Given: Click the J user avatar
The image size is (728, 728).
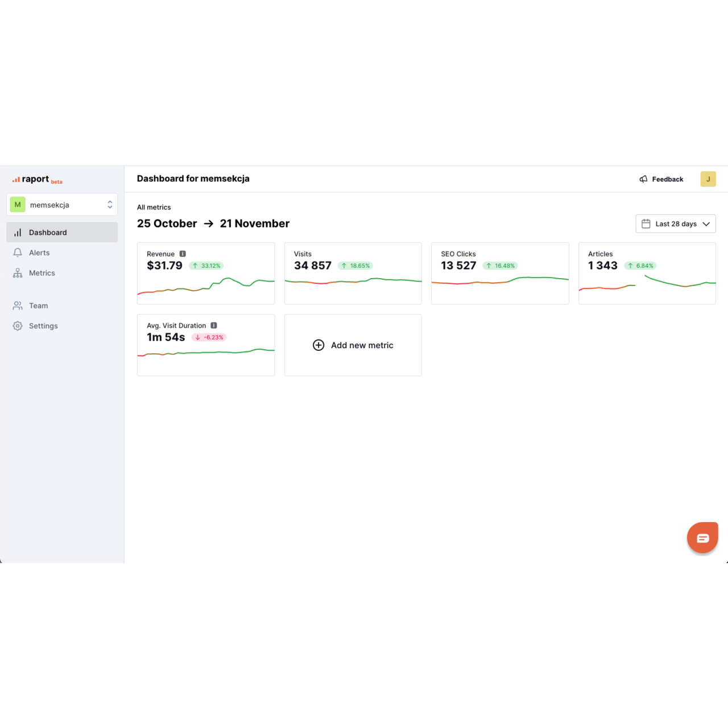Looking at the screenshot, I should coord(708,179).
